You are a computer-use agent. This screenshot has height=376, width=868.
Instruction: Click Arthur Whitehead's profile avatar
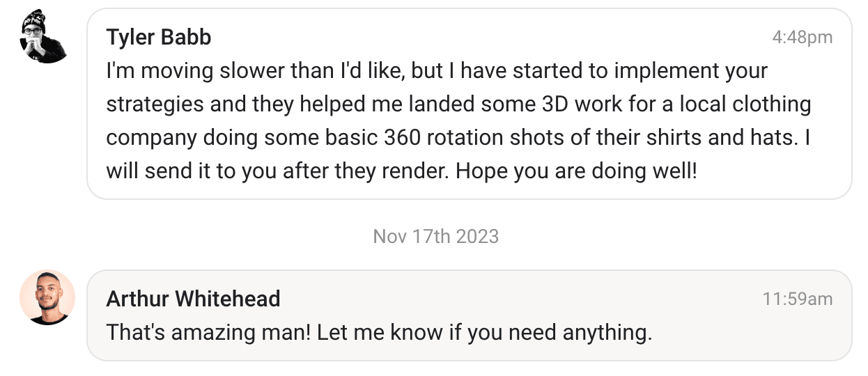47,297
